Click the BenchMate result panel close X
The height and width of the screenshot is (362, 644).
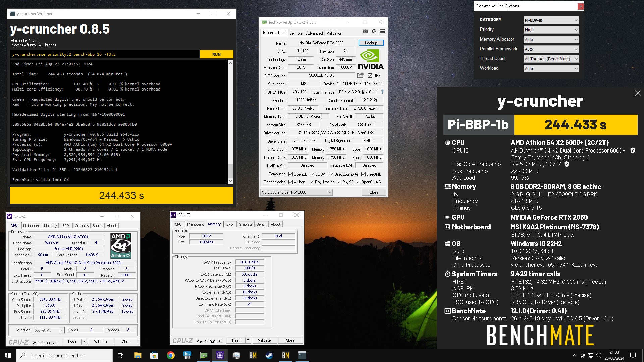coord(638,93)
